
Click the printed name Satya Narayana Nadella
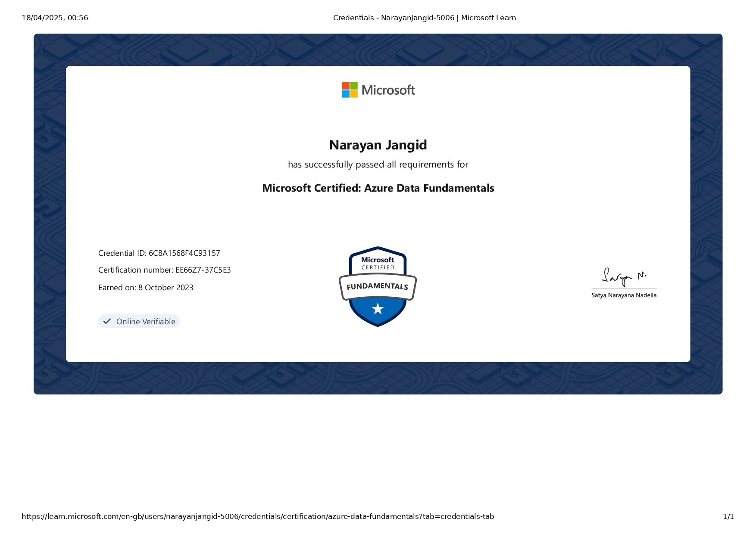click(x=624, y=295)
